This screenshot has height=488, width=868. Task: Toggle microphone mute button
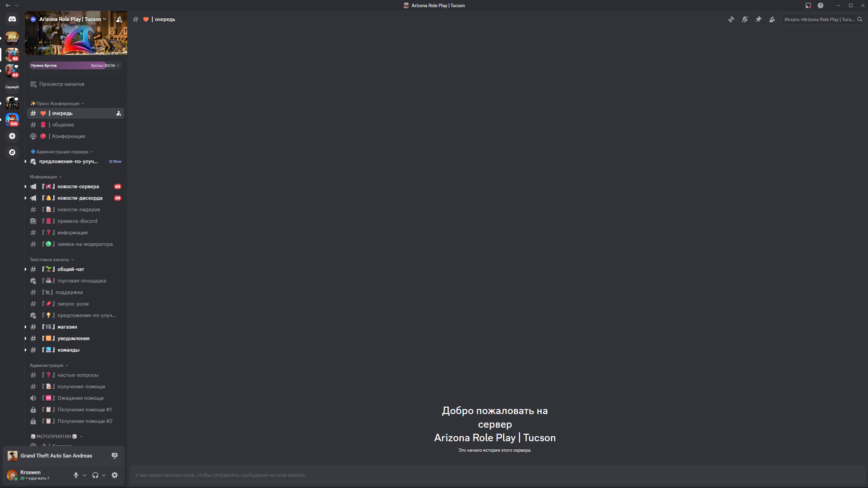76,475
